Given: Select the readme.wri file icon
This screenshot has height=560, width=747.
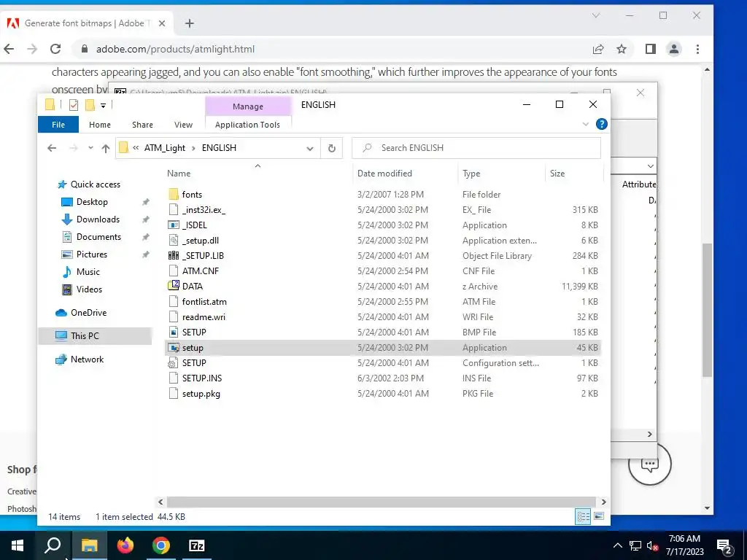Looking at the screenshot, I should tap(174, 316).
